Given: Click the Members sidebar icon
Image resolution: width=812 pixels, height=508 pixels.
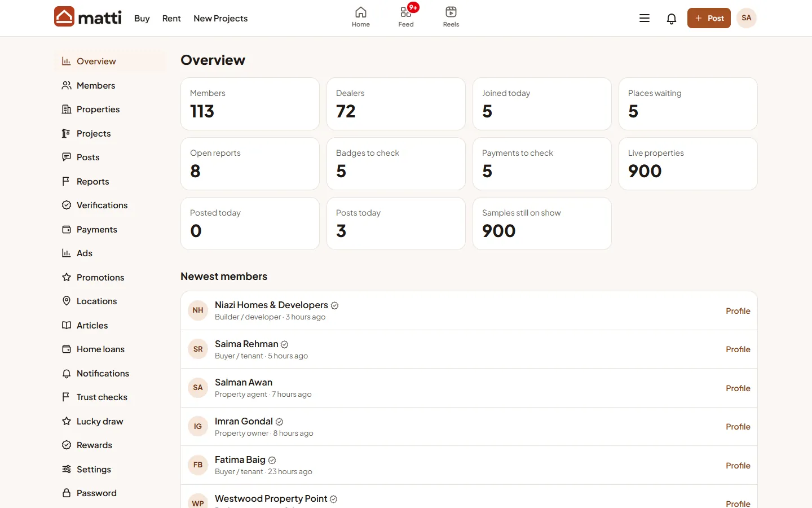Looking at the screenshot, I should coord(67,85).
